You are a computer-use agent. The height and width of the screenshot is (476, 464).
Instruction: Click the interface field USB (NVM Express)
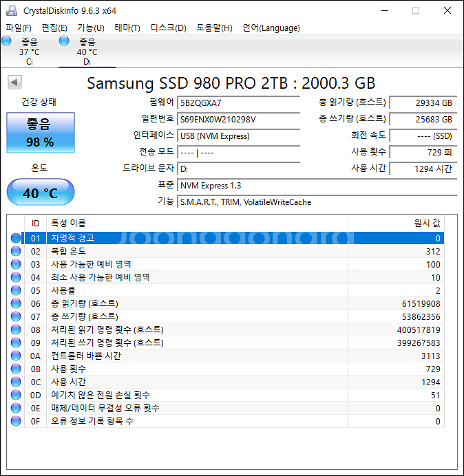coord(239,136)
